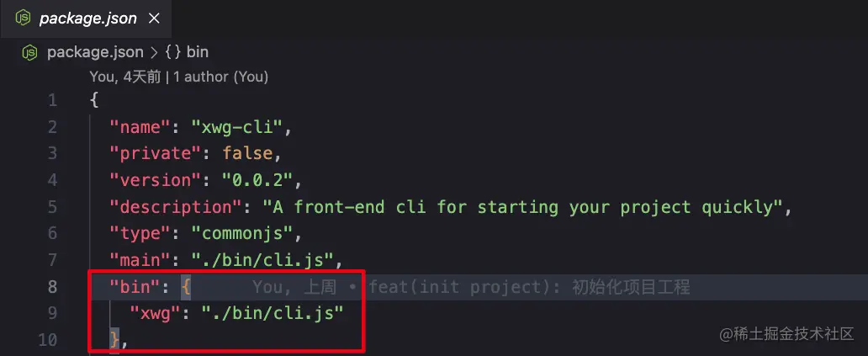This screenshot has width=868, height=356.
Task: Place the cursor on the "xwg-cli" name value
Action: click(x=237, y=127)
